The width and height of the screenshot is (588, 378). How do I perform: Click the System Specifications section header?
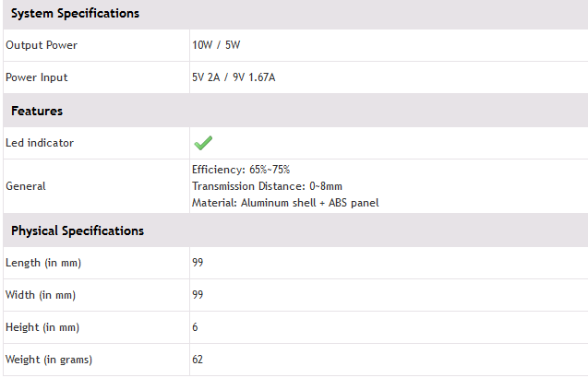tap(75, 14)
